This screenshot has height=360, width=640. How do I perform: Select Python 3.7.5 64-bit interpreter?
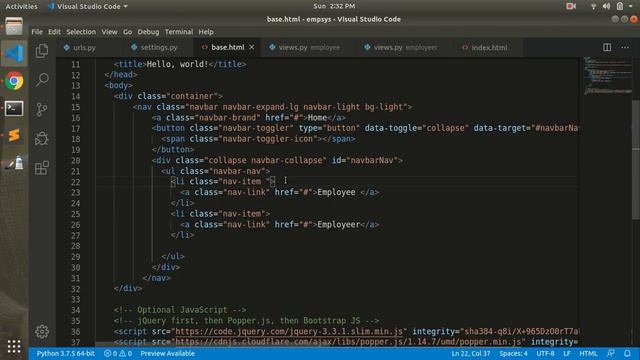click(65, 353)
